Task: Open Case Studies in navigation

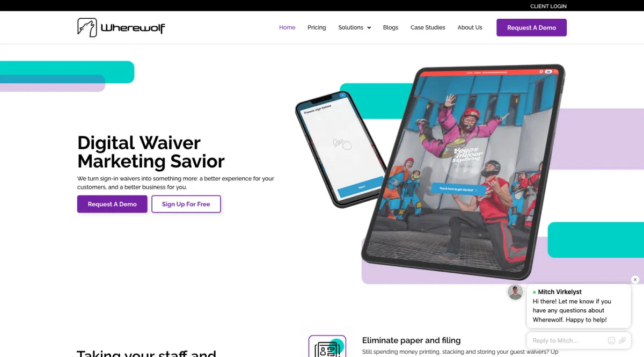Action: coord(428,27)
